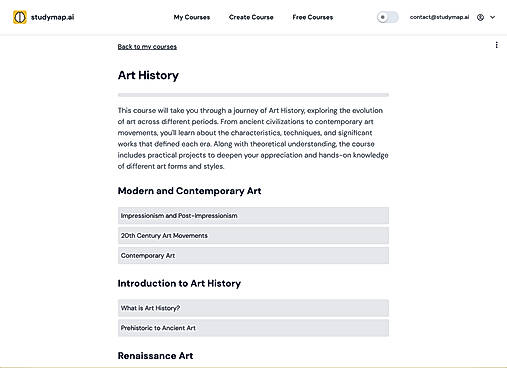Open Free Courses in navigation

313,17
